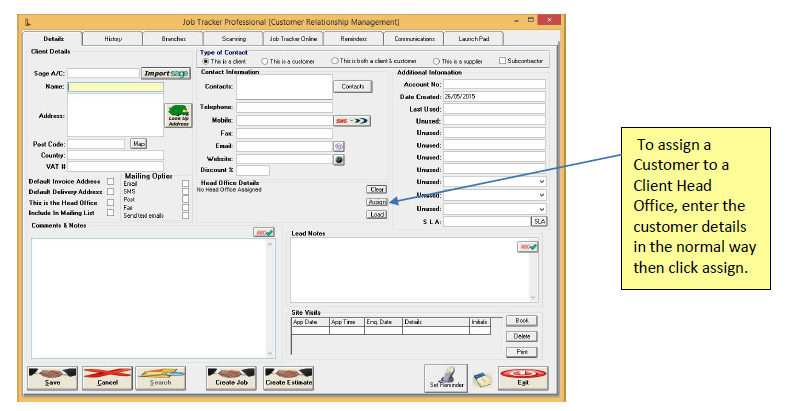Enable the Email mailing option checkbox
Image resolution: width=804 pixels, height=411 pixels.
coord(186,183)
